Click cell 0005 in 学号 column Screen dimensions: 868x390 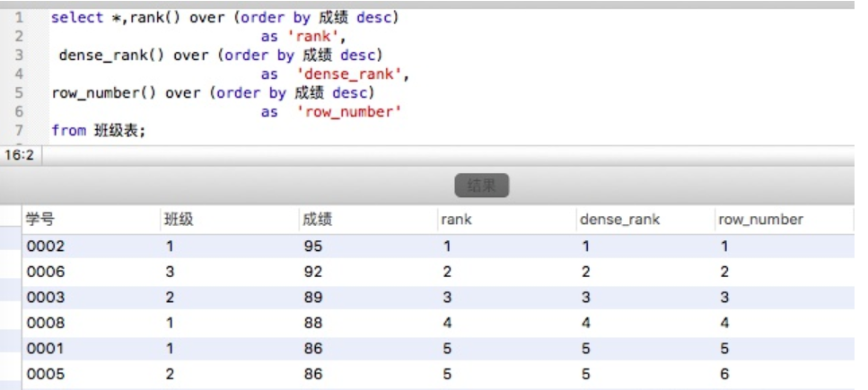point(46,375)
